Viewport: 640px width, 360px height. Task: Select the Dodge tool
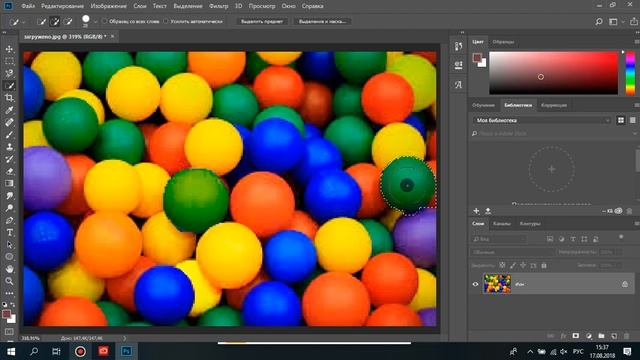point(9,208)
